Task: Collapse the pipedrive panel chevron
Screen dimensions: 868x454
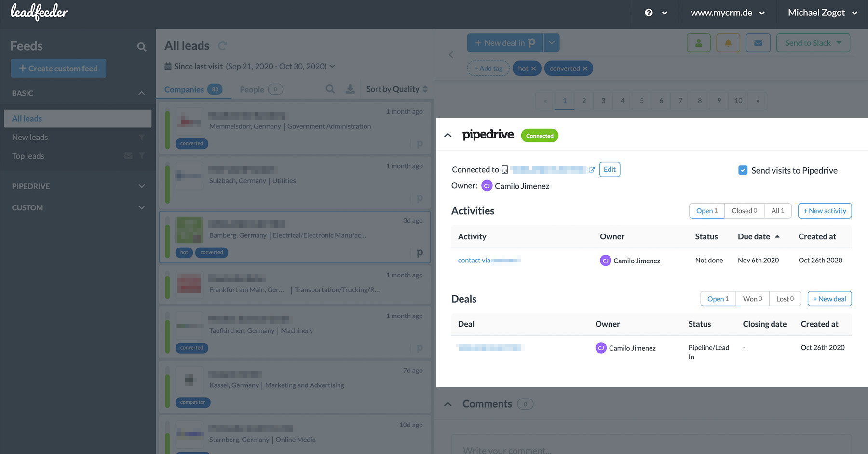Action: pyautogui.click(x=448, y=135)
